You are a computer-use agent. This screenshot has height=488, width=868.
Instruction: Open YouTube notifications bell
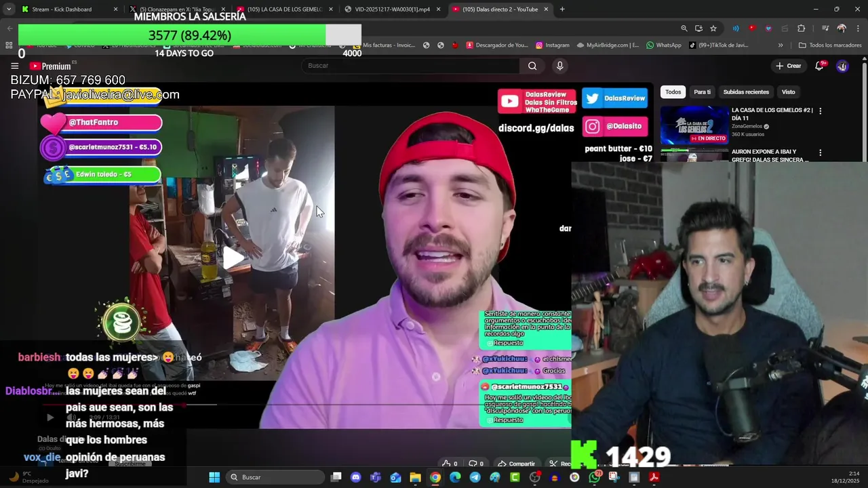pyautogui.click(x=819, y=66)
